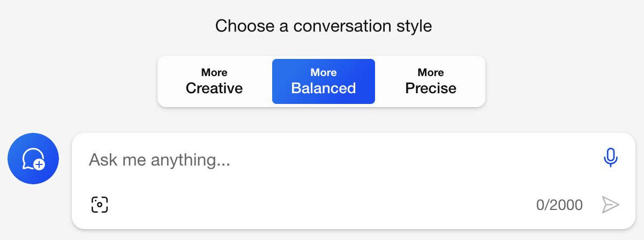Click the Choose a conversation style heading
The height and width of the screenshot is (240, 644).
point(324,26)
